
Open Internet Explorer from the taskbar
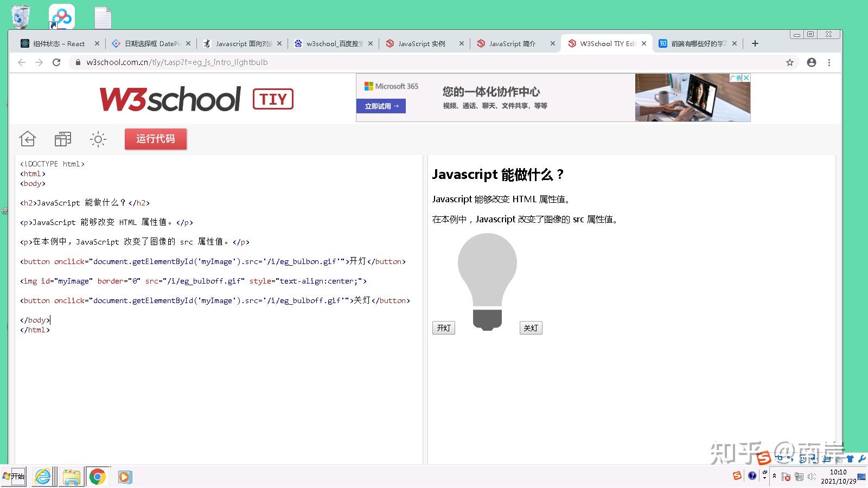pos(42,477)
